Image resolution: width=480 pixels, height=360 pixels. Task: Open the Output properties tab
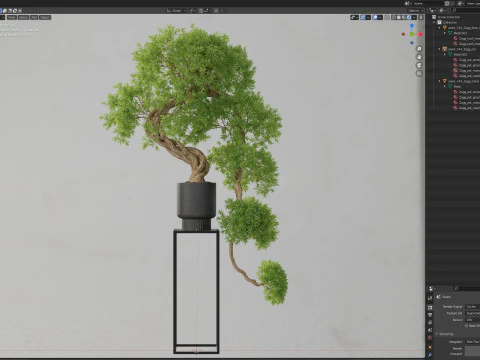(x=430, y=315)
